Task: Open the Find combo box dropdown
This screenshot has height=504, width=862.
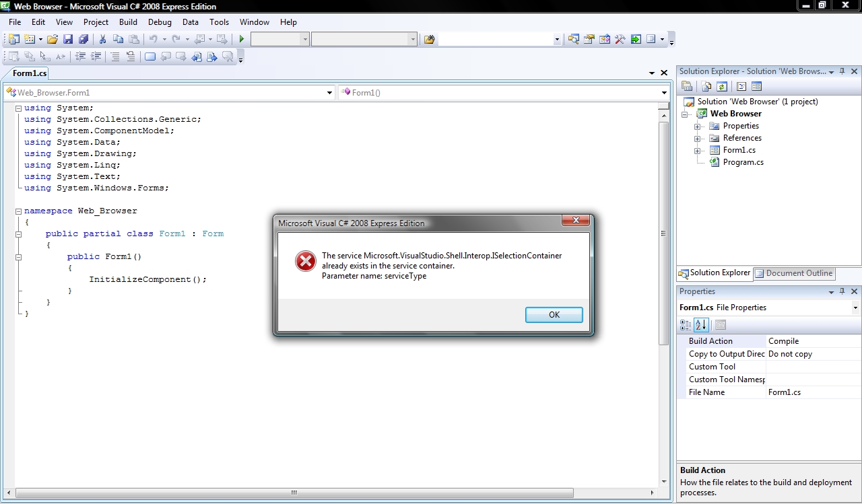Action: click(x=557, y=40)
